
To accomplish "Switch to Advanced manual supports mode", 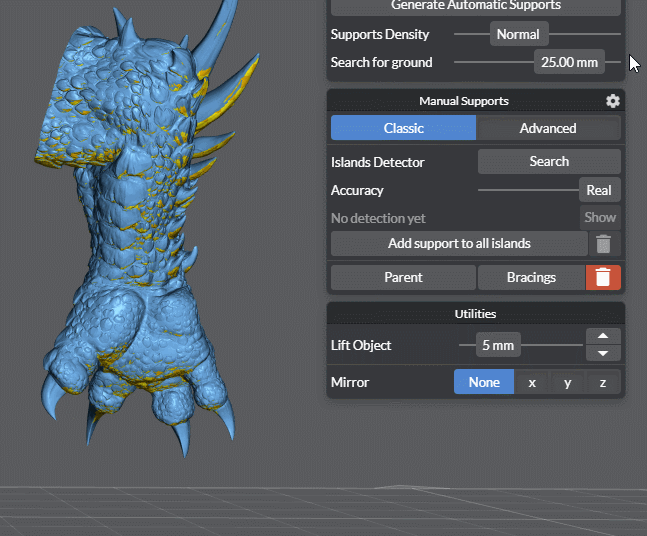I will pos(548,128).
